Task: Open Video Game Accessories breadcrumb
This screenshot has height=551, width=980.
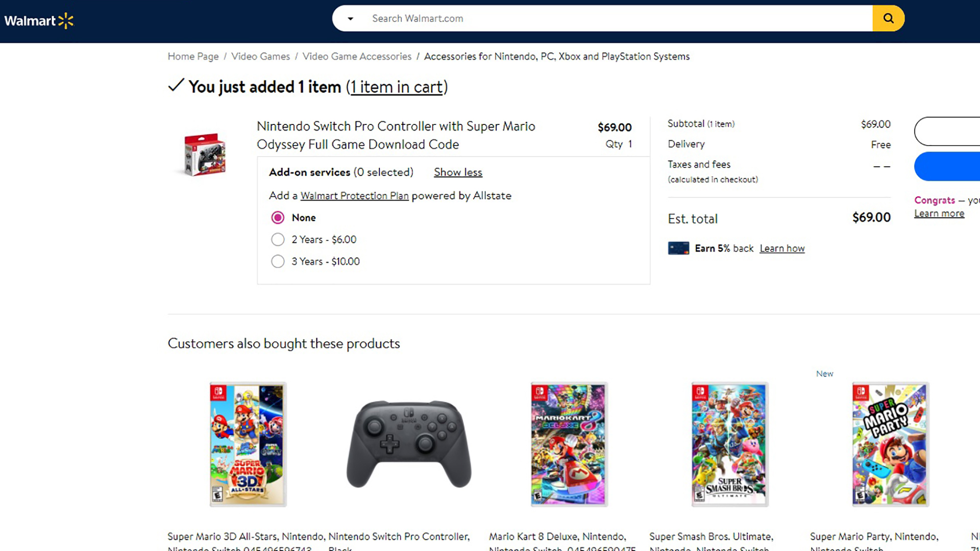Action: click(357, 57)
